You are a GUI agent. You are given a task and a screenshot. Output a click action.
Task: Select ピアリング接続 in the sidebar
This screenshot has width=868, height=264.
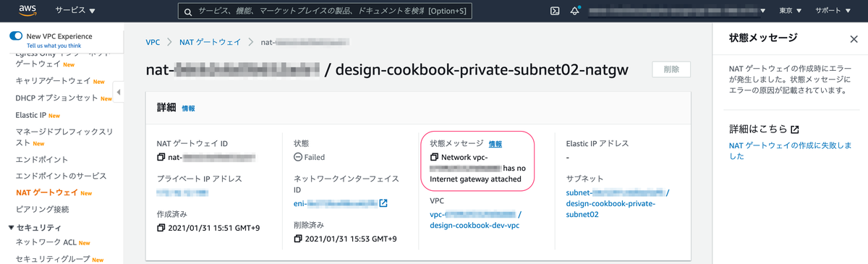click(x=42, y=210)
